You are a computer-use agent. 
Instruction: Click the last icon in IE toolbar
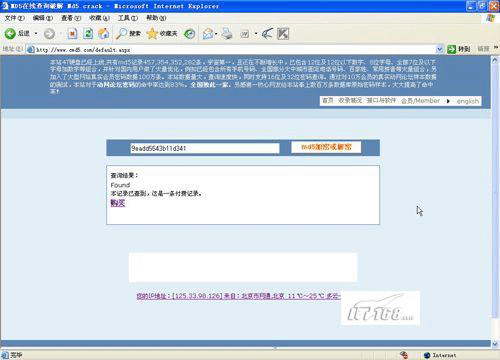tap(283, 34)
